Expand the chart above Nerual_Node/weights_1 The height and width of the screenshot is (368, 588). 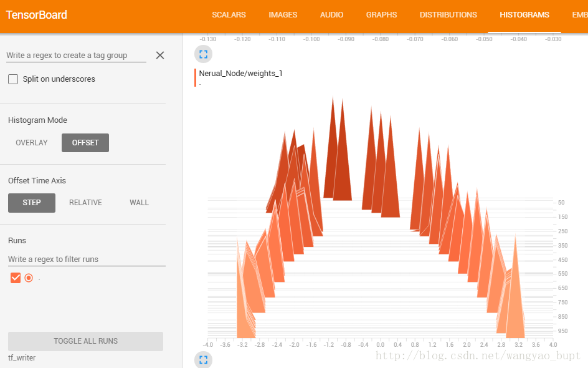click(203, 54)
